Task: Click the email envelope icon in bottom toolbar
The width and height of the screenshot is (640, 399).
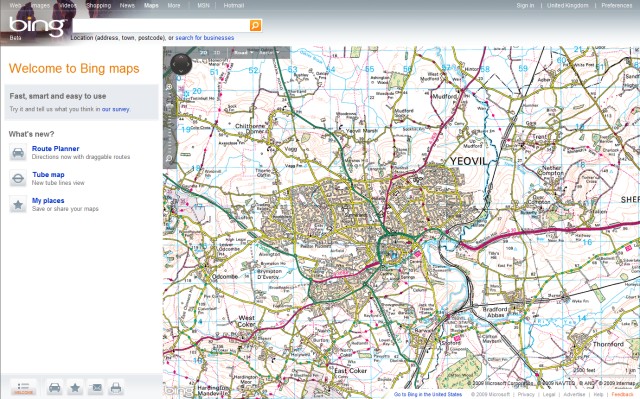Action: pyautogui.click(x=96, y=387)
